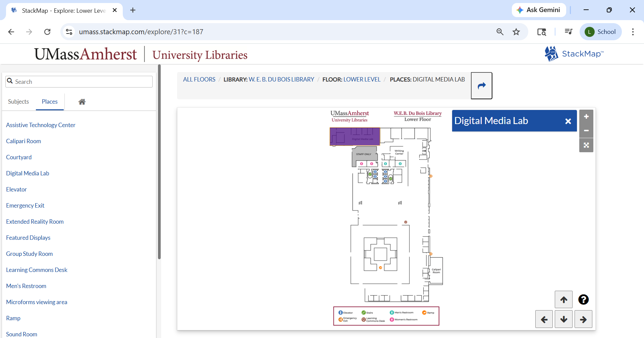Image resolution: width=644 pixels, height=338 pixels.
Task: Click inside the Search field
Action: tap(79, 81)
